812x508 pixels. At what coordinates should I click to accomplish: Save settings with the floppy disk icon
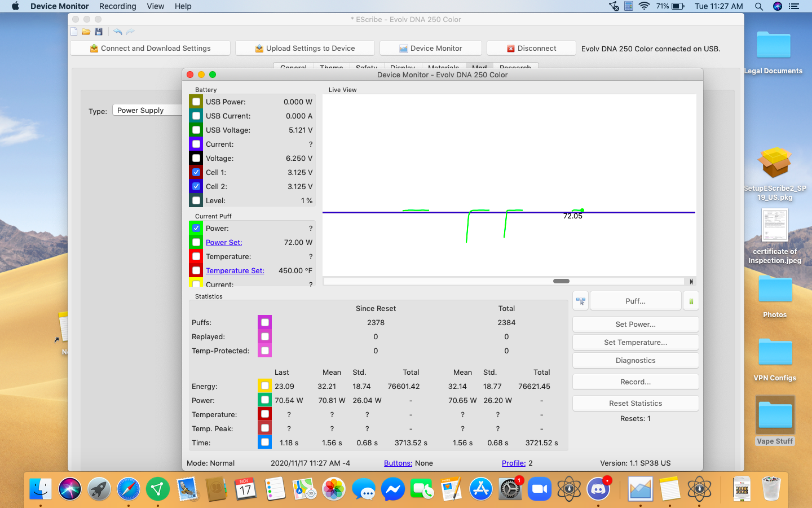click(x=99, y=32)
